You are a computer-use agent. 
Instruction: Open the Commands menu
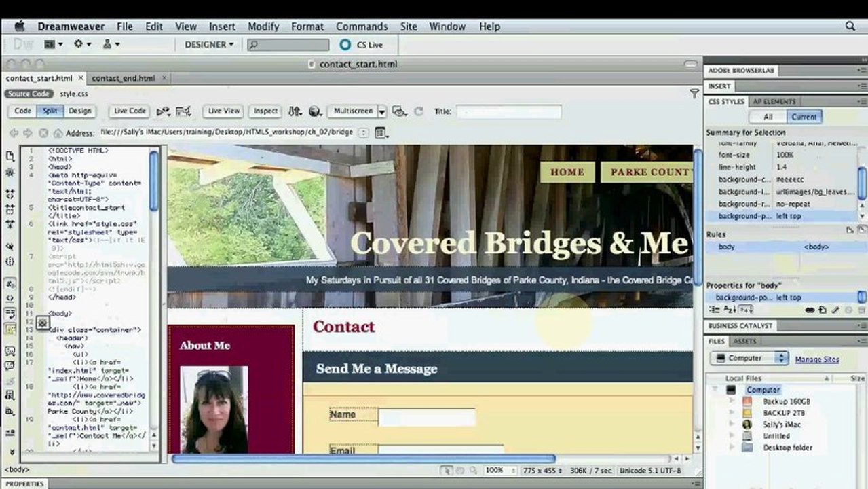(361, 26)
